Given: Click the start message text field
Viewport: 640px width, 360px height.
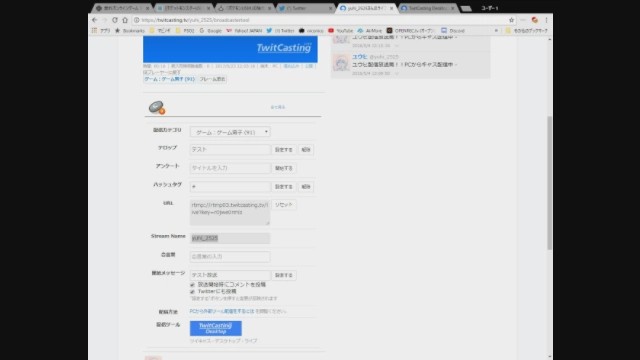Looking at the screenshot, I should coord(230,275).
